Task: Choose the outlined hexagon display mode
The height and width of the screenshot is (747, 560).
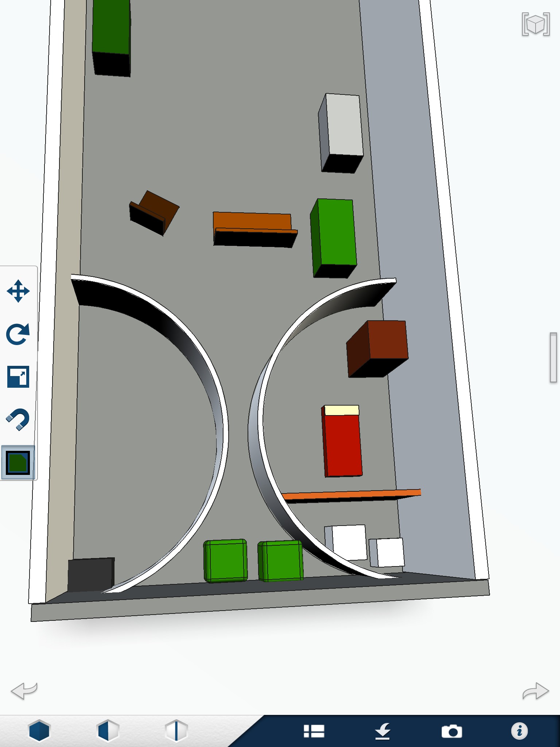Action: [x=176, y=731]
